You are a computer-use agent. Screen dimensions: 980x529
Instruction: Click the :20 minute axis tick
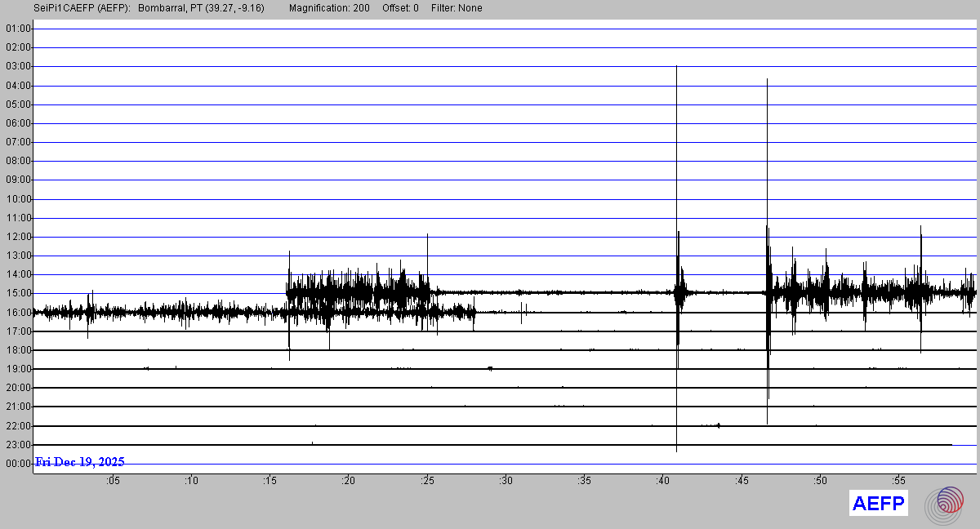349,481
